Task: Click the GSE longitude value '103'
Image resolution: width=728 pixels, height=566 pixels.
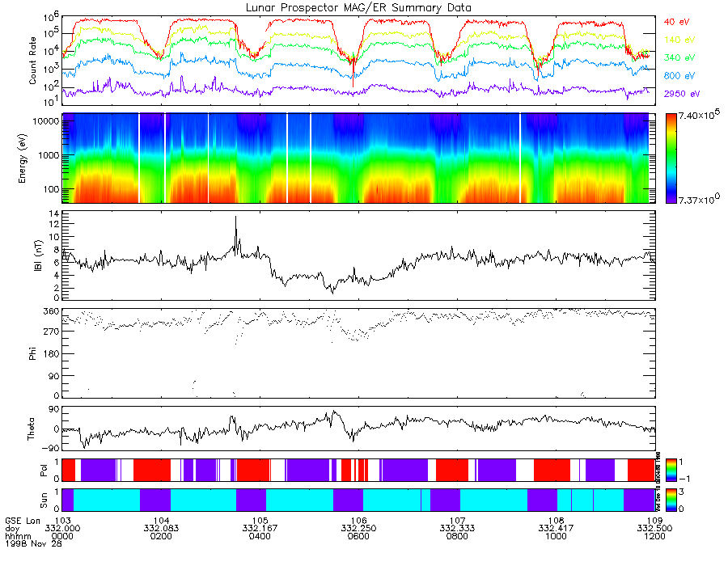Action: pyautogui.click(x=62, y=521)
